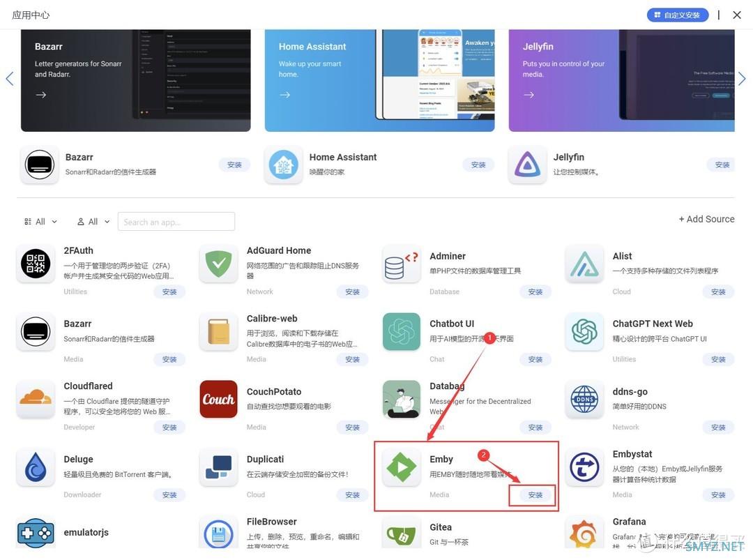Image resolution: width=753 pixels, height=560 pixels.
Task: Click the Developer tag under Cloudflared
Action: [x=79, y=427]
